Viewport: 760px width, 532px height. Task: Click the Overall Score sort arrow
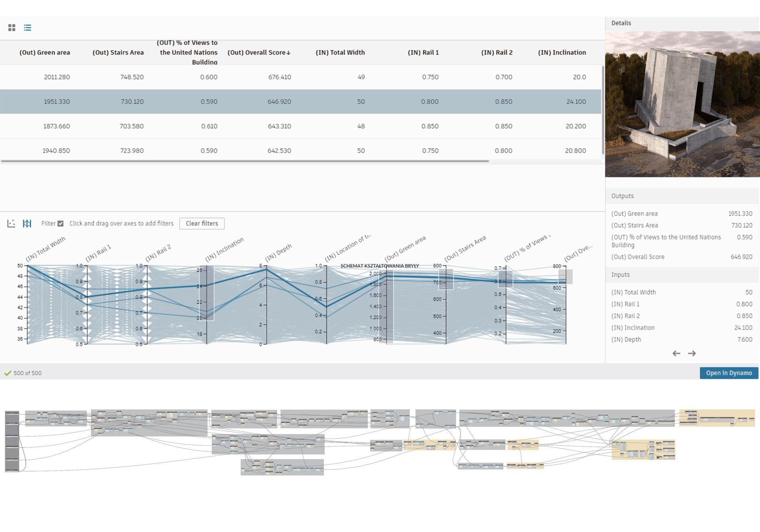click(289, 53)
